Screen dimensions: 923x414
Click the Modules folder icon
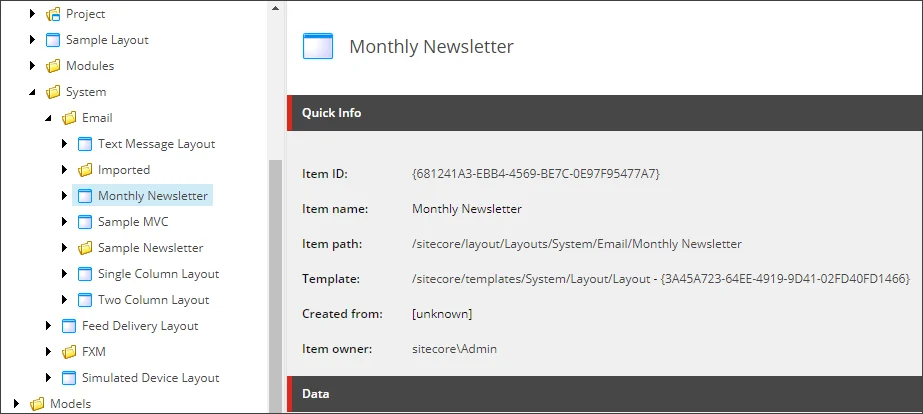[x=53, y=65]
